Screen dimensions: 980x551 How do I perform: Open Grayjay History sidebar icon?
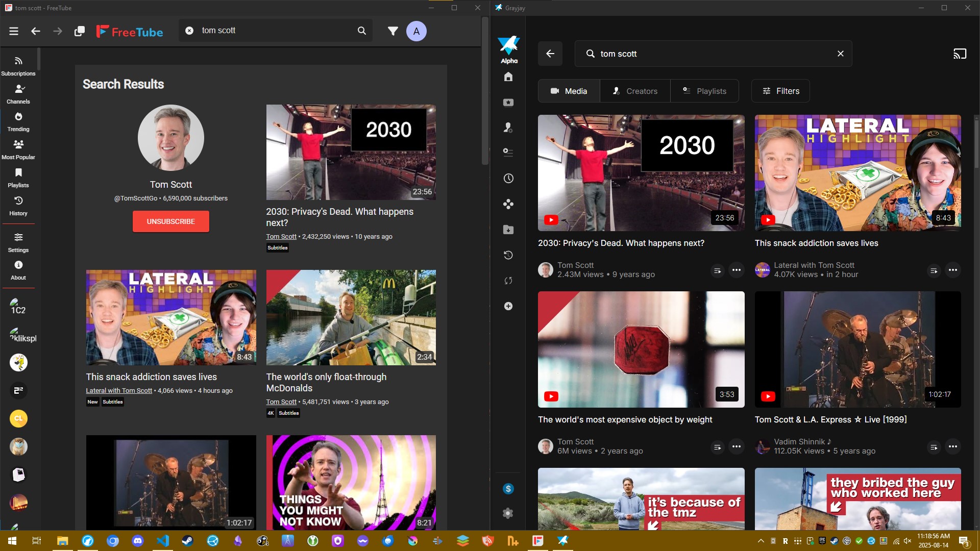508,255
